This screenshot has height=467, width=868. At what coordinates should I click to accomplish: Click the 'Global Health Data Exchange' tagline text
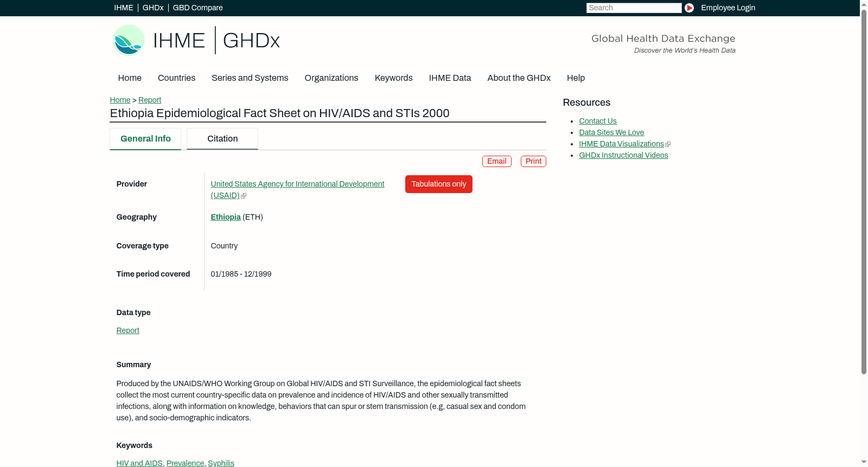pyautogui.click(x=663, y=39)
